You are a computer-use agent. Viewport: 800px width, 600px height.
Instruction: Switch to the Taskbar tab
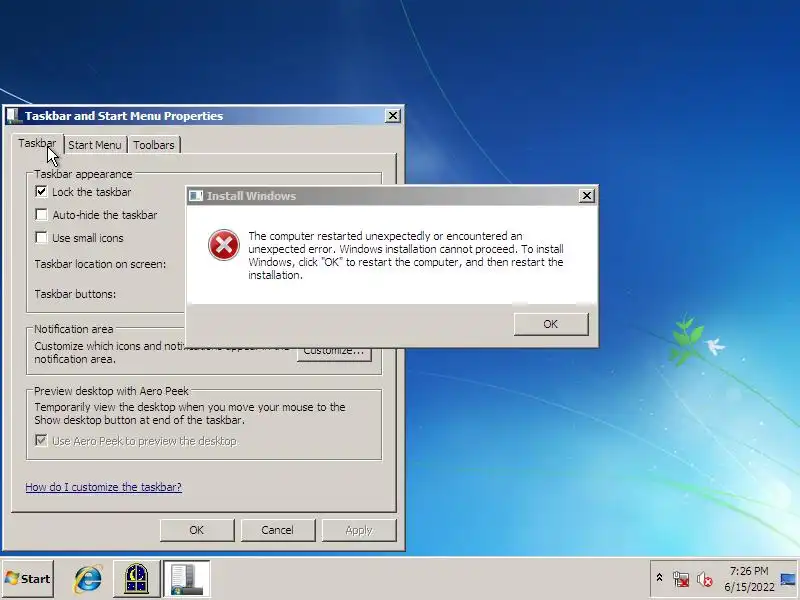(x=37, y=143)
